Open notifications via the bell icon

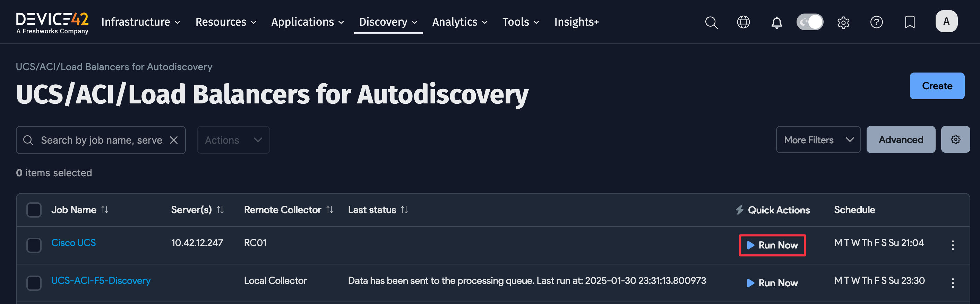tap(776, 22)
